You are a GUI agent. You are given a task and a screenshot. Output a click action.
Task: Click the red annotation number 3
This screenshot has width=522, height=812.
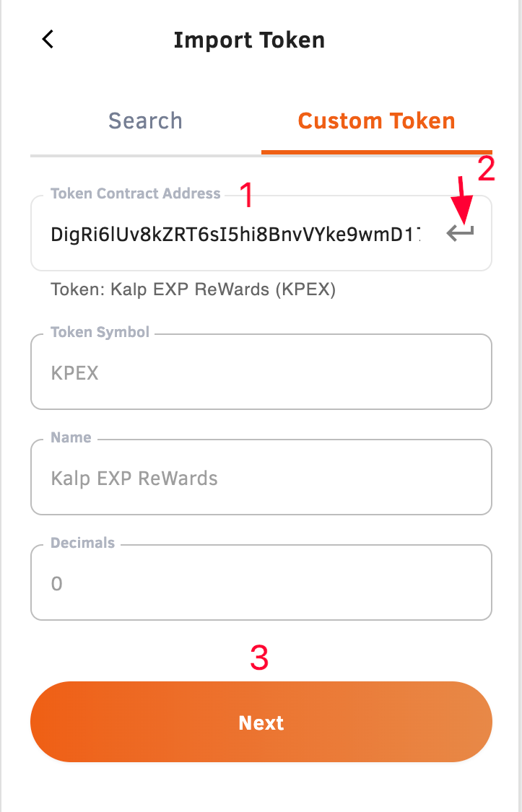259,658
